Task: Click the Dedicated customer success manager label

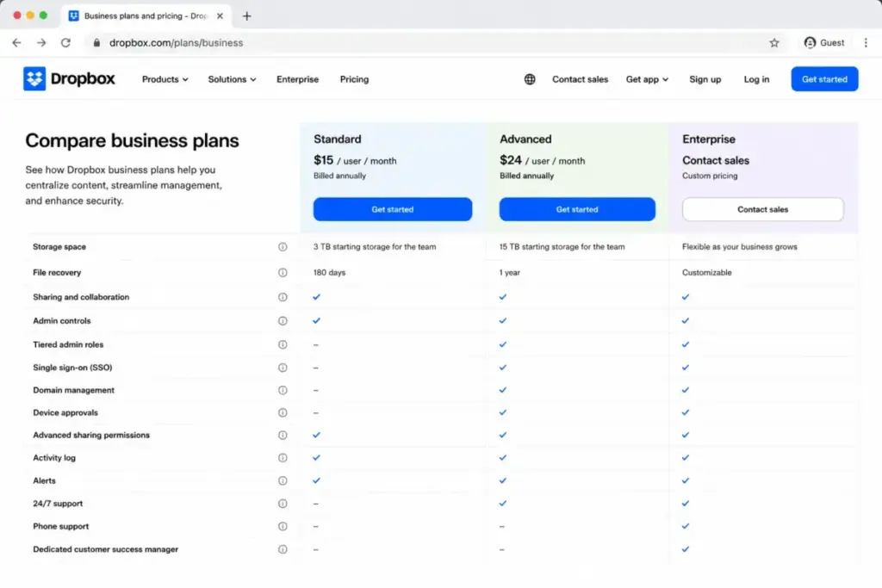Action: pos(106,549)
